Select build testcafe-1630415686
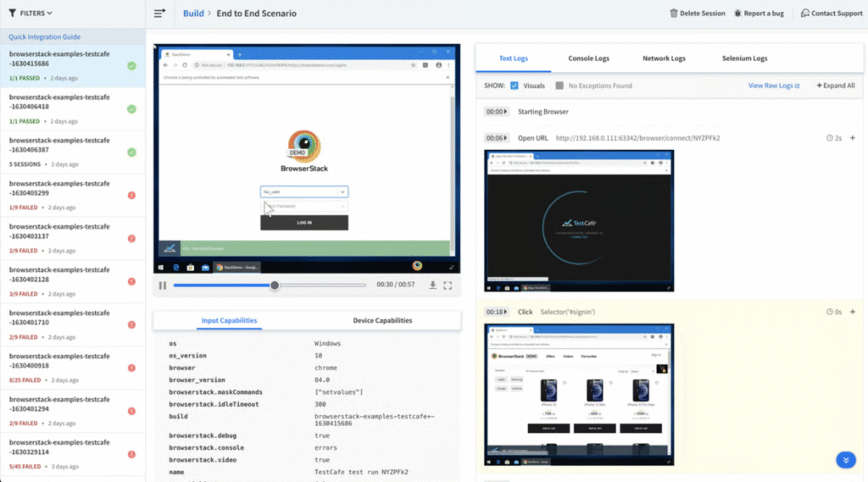 coord(73,66)
